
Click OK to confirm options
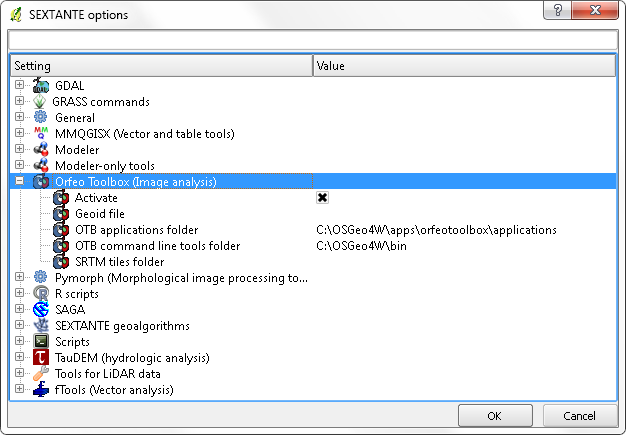pyautogui.click(x=495, y=415)
